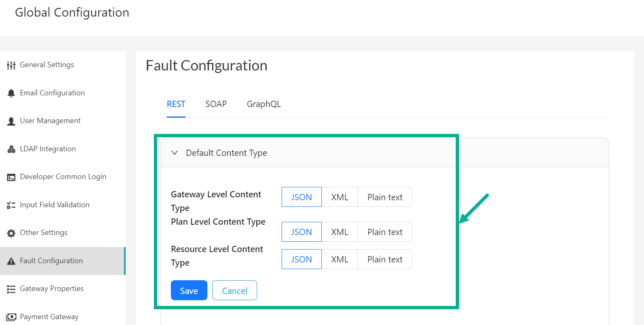The image size is (644, 325).
Task: Click the Fault Configuration warning icon
Action: (x=11, y=260)
